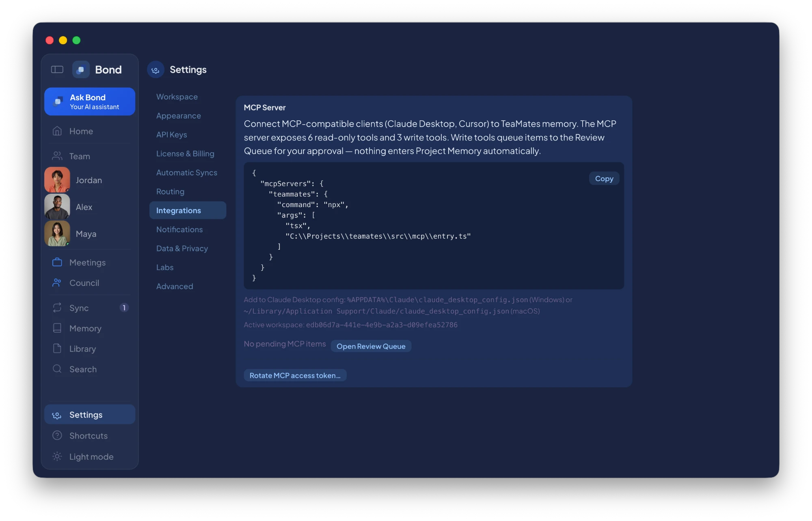Viewport: 812px width, 521px height.
Task: Open Council in the sidebar
Action: [90, 283]
